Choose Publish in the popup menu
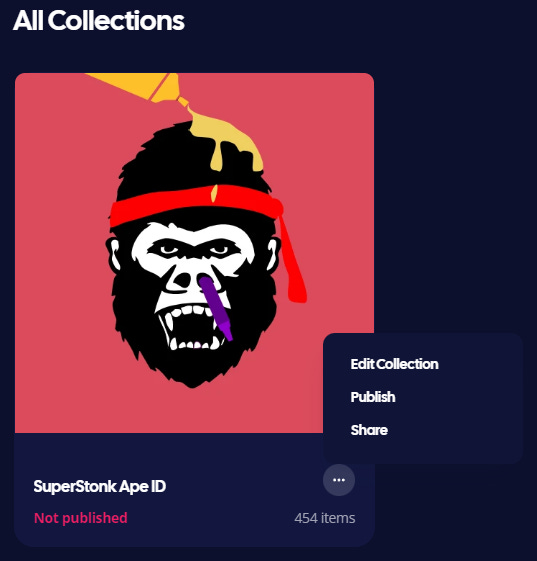 click(373, 397)
